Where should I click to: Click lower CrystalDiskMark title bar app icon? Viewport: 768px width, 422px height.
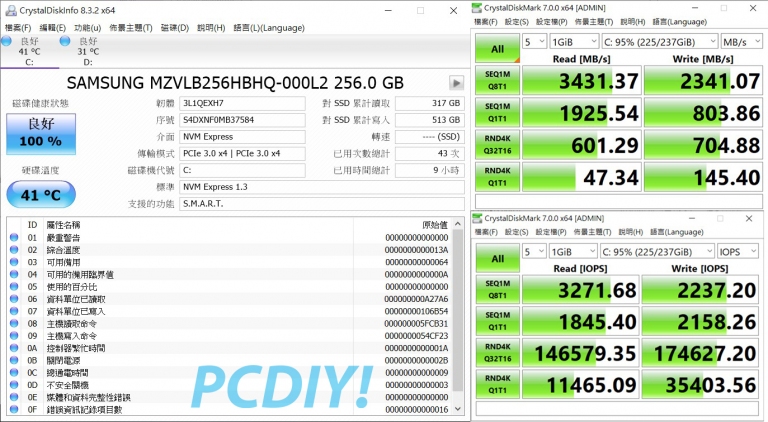tap(478, 218)
